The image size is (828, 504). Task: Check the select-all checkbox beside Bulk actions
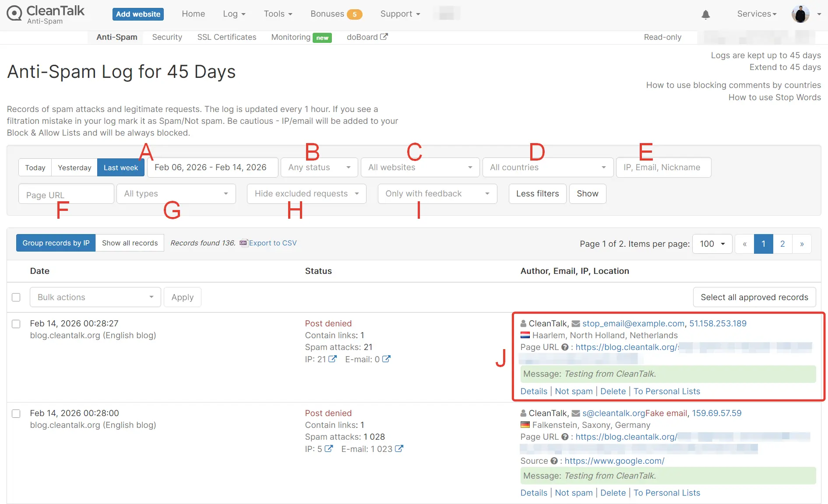[x=16, y=297]
